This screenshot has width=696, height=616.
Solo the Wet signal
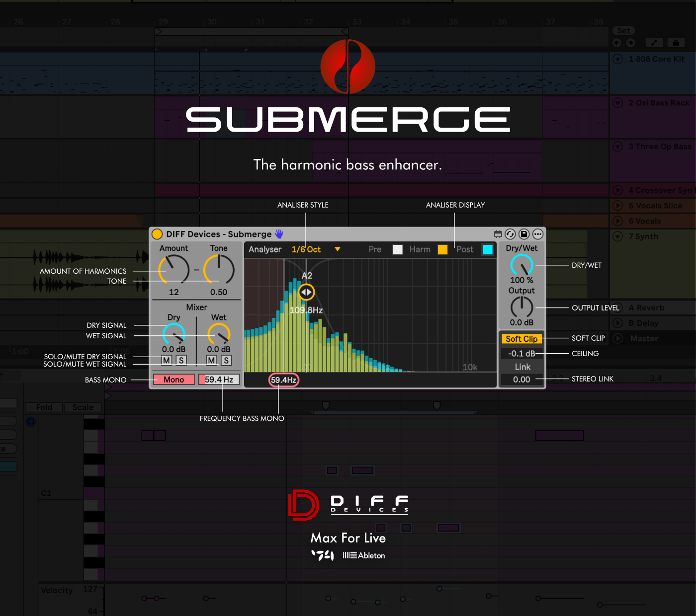(x=226, y=361)
